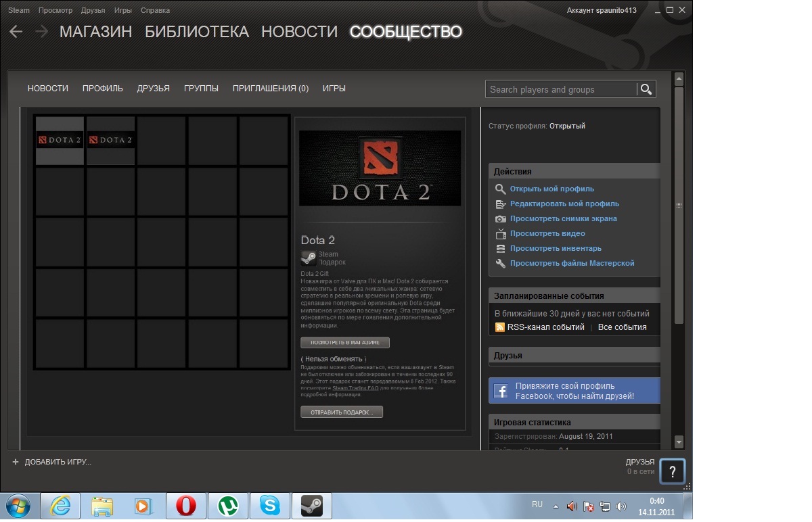Open Internet Explorer from the taskbar
The height and width of the screenshot is (522, 812).
pos(60,506)
